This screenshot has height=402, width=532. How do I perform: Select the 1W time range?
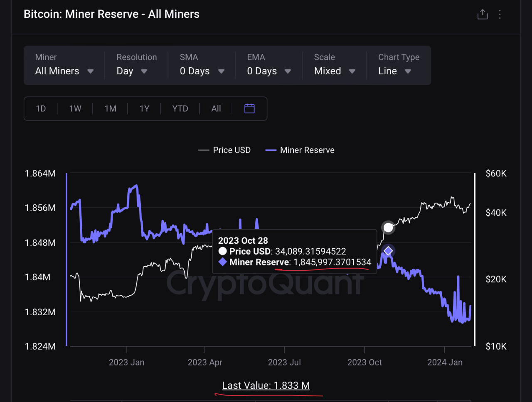75,109
